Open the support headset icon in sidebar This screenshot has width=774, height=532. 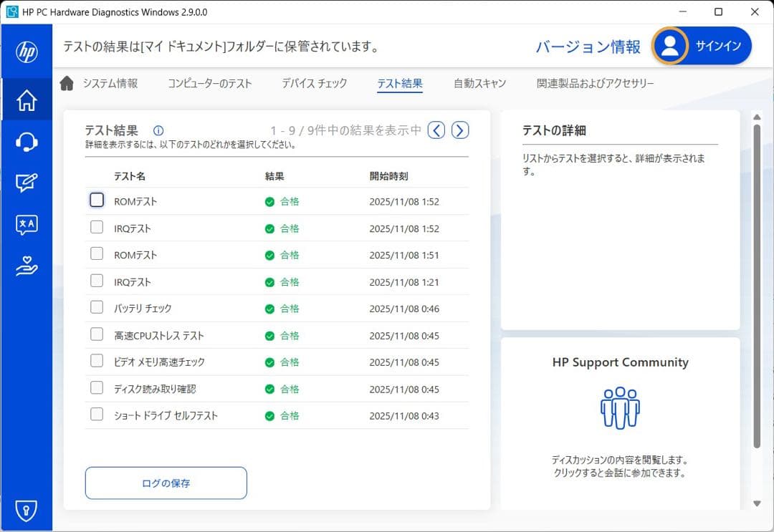click(x=27, y=142)
